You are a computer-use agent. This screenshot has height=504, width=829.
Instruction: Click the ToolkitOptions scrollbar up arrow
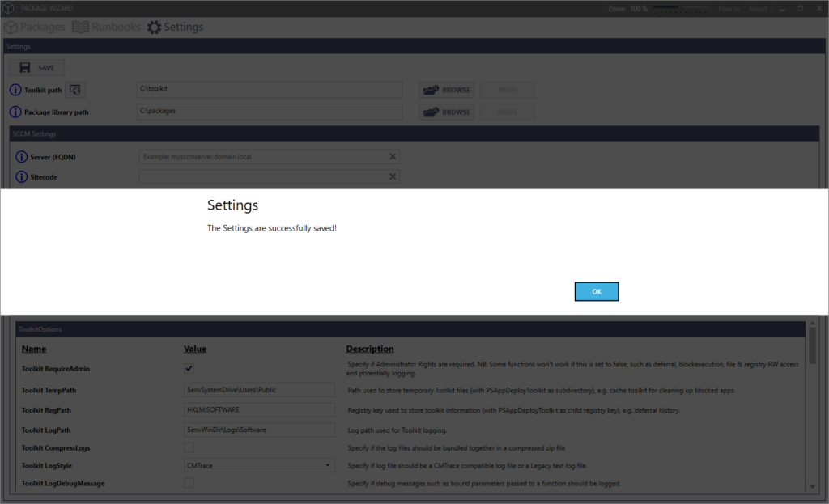[812, 324]
